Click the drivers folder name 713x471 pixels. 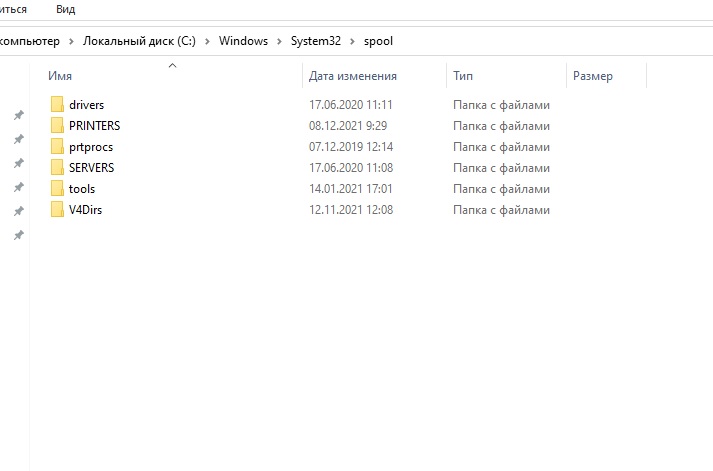[x=86, y=105]
